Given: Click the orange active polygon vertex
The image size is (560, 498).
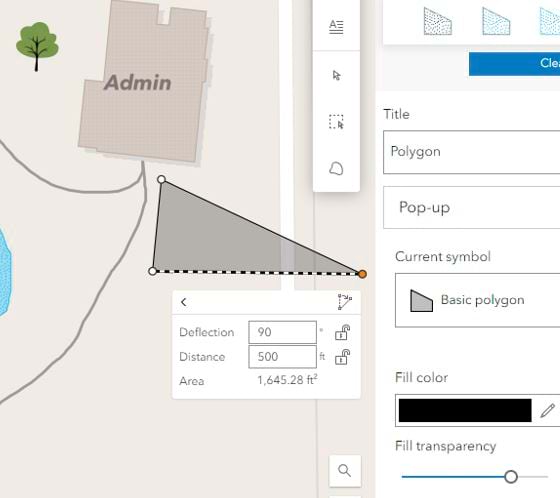Looking at the screenshot, I should coord(362,274).
